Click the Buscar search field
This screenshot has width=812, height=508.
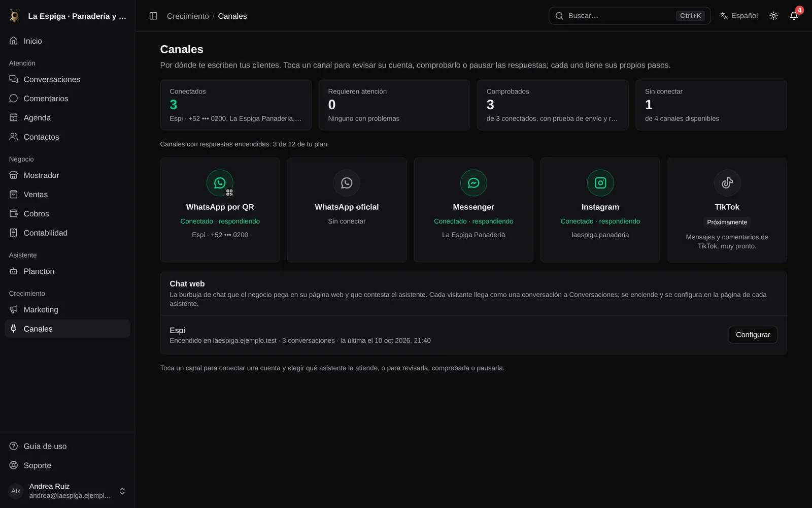[x=629, y=16]
